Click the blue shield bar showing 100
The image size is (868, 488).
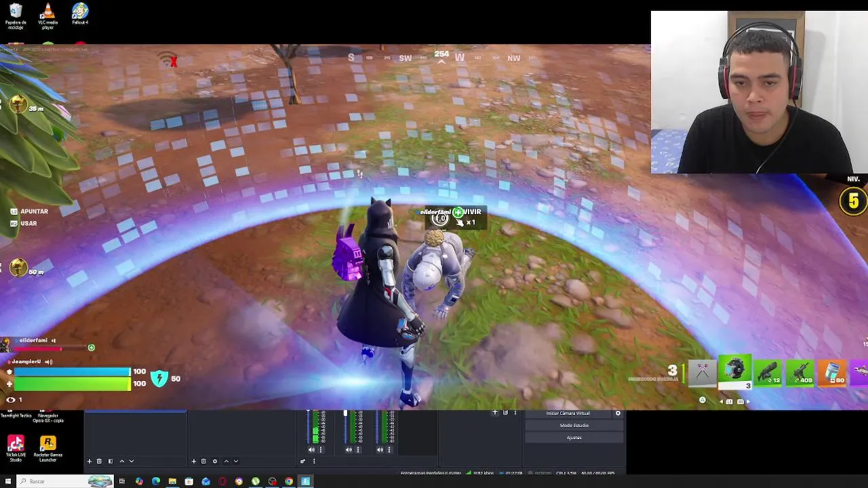[x=72, y=372]
